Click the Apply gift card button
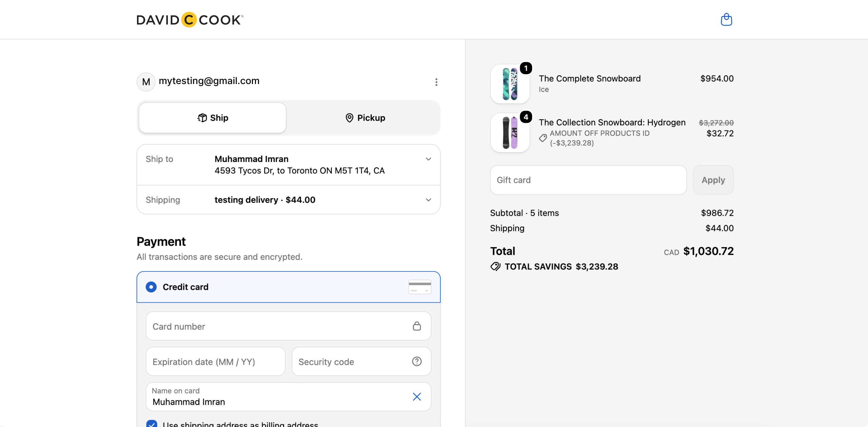The height and width of the screenshot is (427, 868). pyautogui.click(x=713, y=180)
